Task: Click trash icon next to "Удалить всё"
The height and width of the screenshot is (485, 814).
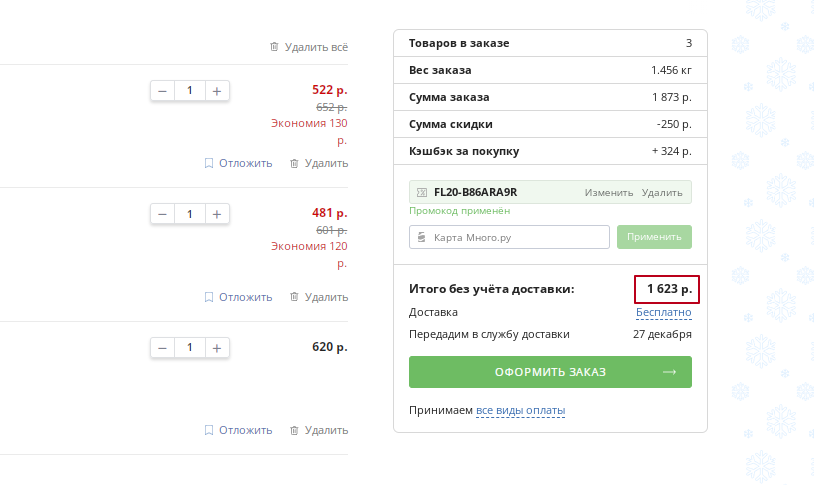Action: [274, 47]
